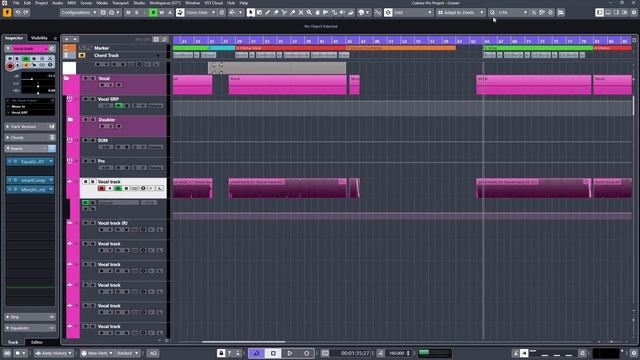Open the Audio menu
Screen dimensions: 640x360
[x=58, y=3]
